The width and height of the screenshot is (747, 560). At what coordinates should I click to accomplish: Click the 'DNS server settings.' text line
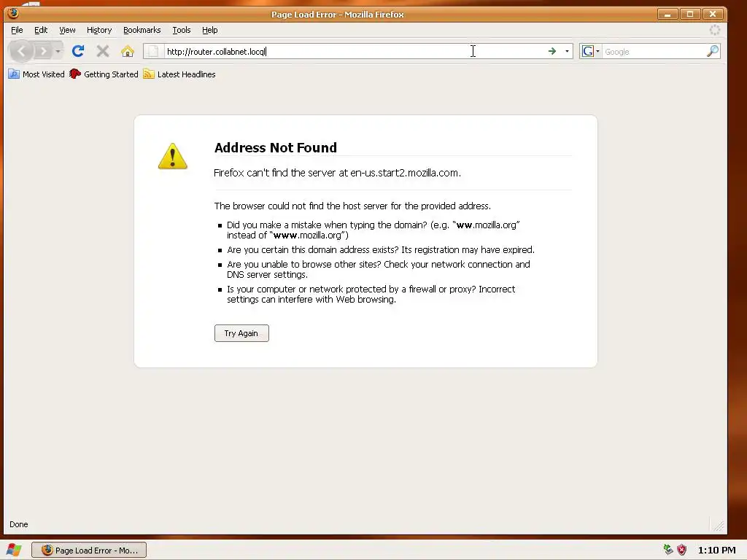pyautogui.click(x=267, y=275)
